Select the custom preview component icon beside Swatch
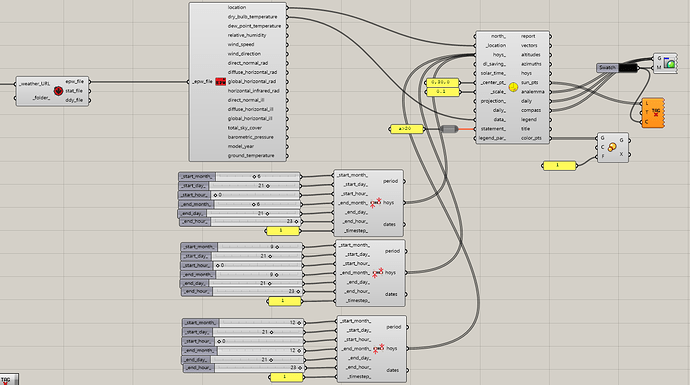This screenshot has height=385, width=690. (x=669, y=63)
